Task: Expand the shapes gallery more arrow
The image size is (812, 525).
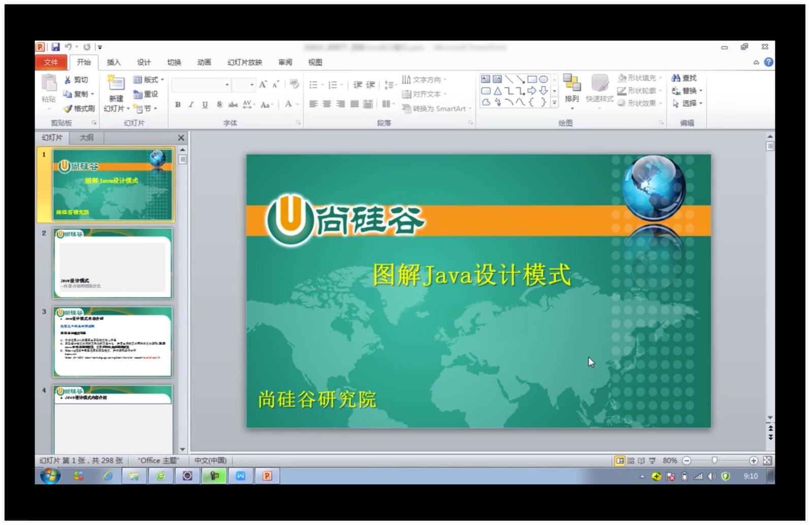Action: click(554, 103)
